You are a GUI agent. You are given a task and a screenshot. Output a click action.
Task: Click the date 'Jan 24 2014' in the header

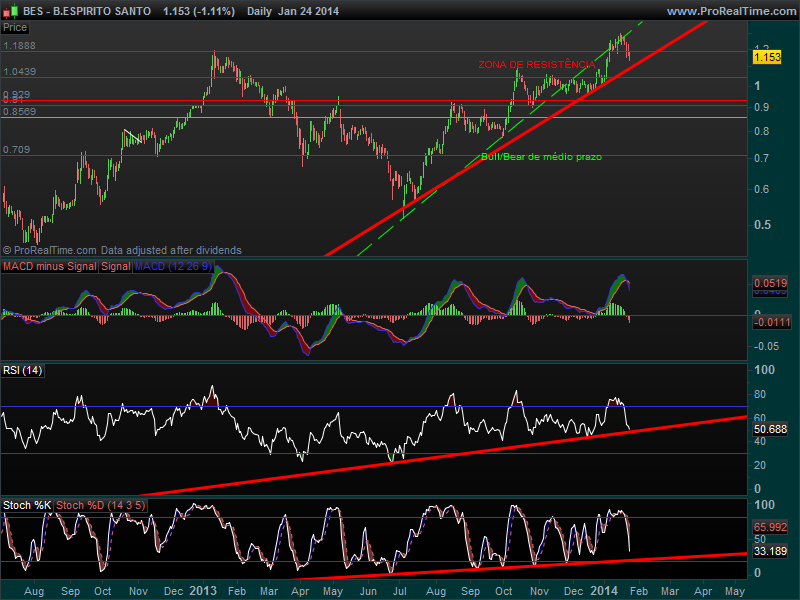308,11
